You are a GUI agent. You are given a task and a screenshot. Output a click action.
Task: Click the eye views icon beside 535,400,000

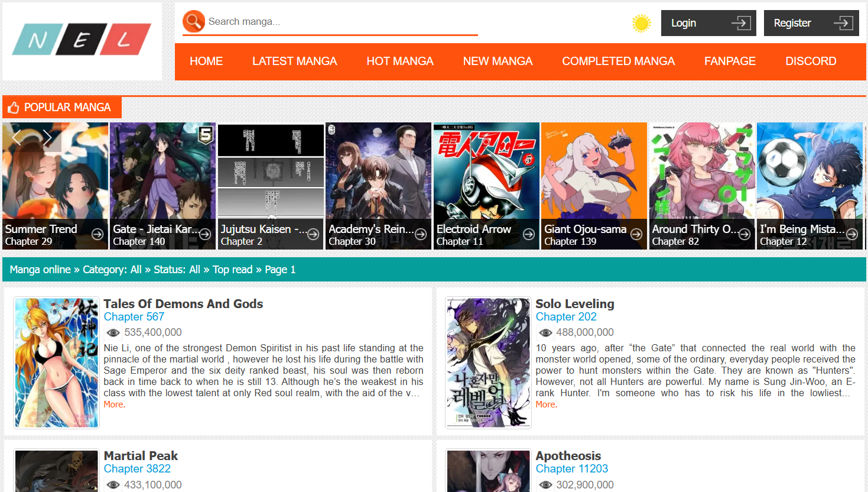point(113,333)
